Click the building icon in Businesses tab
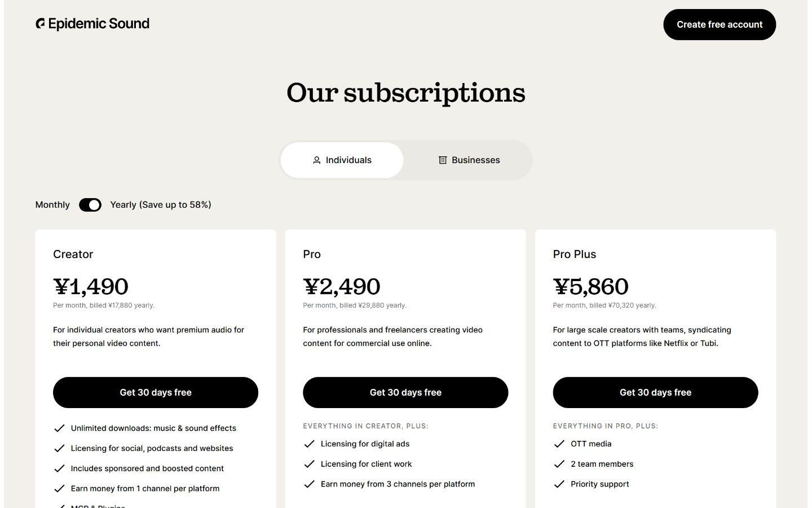This screenshot has height=508, width=812. click(443, 160)
